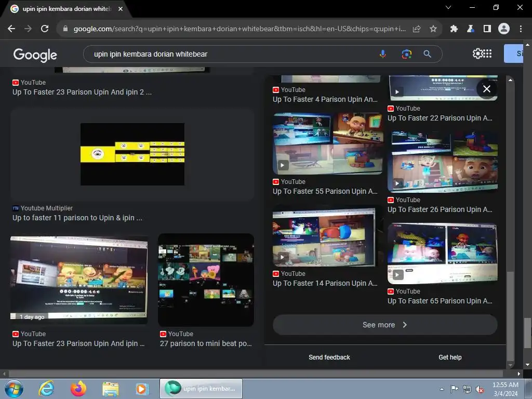The width and height of the screenshot is (532, 399).
Task: Open the share this page icon
Action: [x=417, y=29]
